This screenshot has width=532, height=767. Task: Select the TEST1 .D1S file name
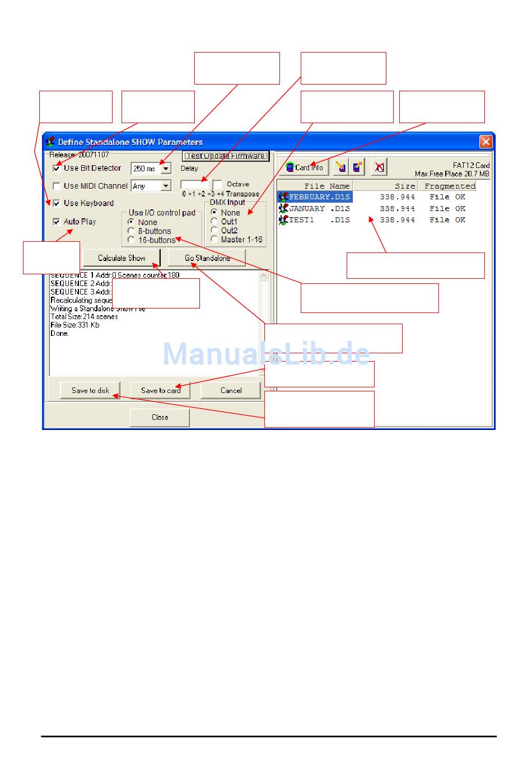(x=320, y=220)
